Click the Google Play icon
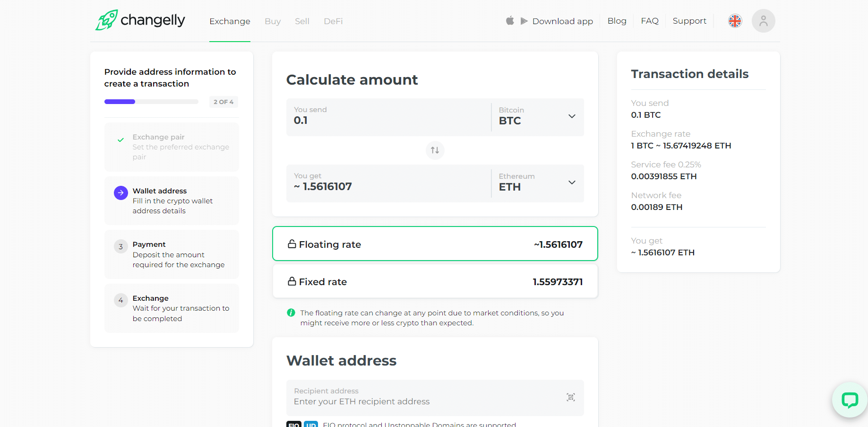 coord(524,21)
